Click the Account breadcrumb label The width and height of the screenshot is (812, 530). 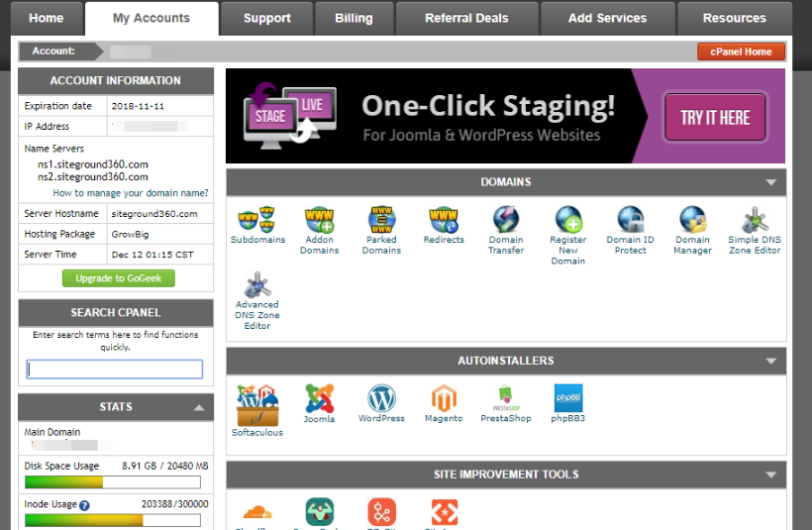(53, 51)
